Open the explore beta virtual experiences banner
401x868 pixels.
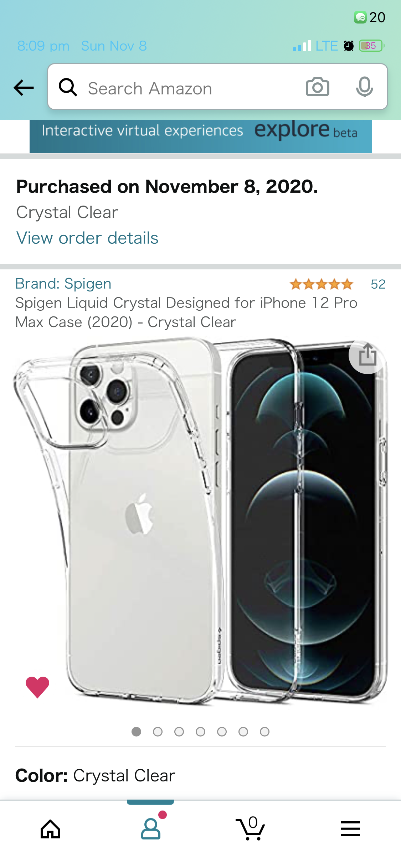coord(201,136)
